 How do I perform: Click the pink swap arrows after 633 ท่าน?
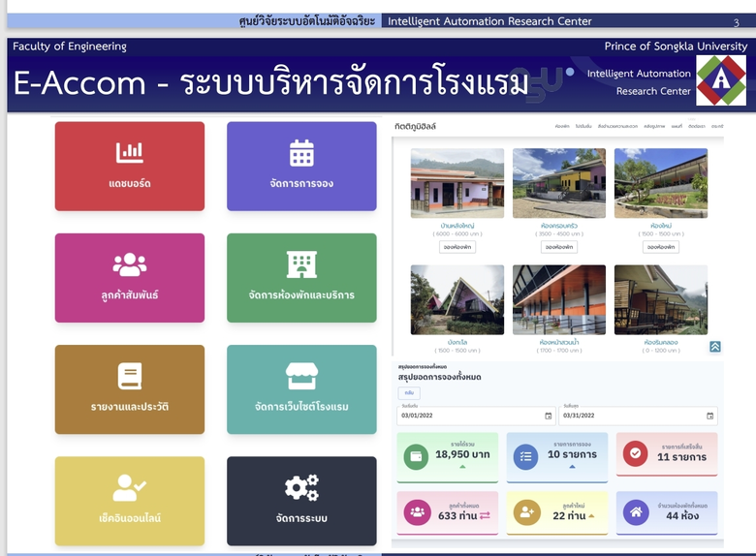(x=485, y=515)
